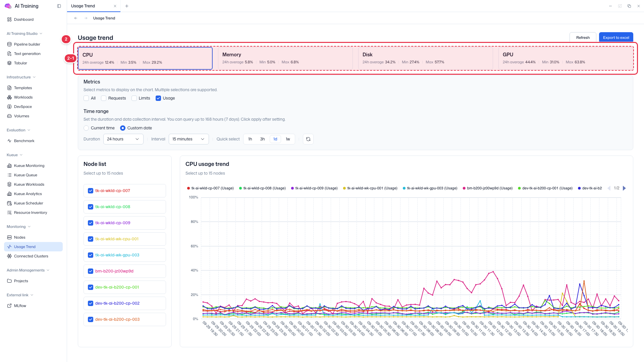Screen dimensions: 644x362
Task: Open the Interval 15 minutes dropdown
Action: click(189, 139)
